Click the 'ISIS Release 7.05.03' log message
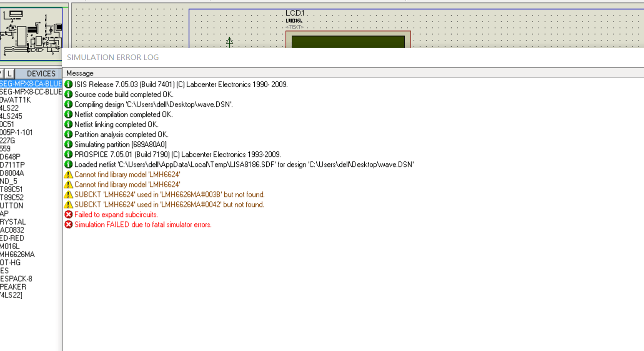Image resolution: width=644 pixels, height=351 pixels. pos(181,84)
